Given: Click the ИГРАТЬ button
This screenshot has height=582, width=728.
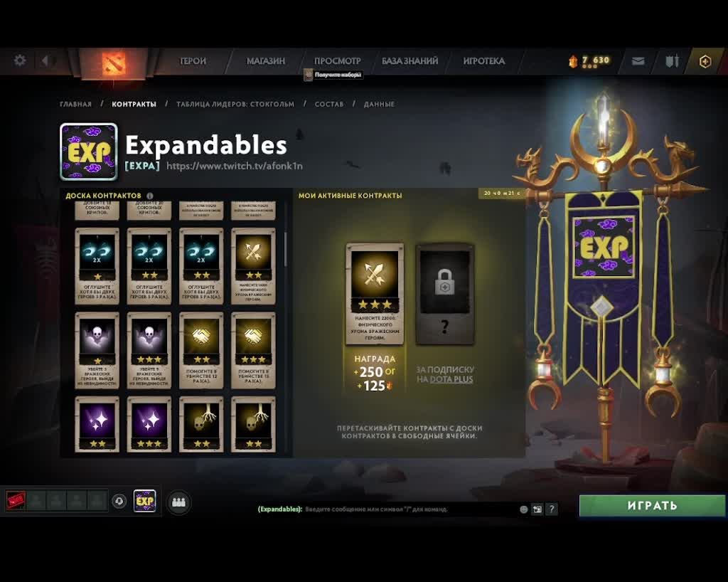Looking at the screenshot, I should pos(652,505).
